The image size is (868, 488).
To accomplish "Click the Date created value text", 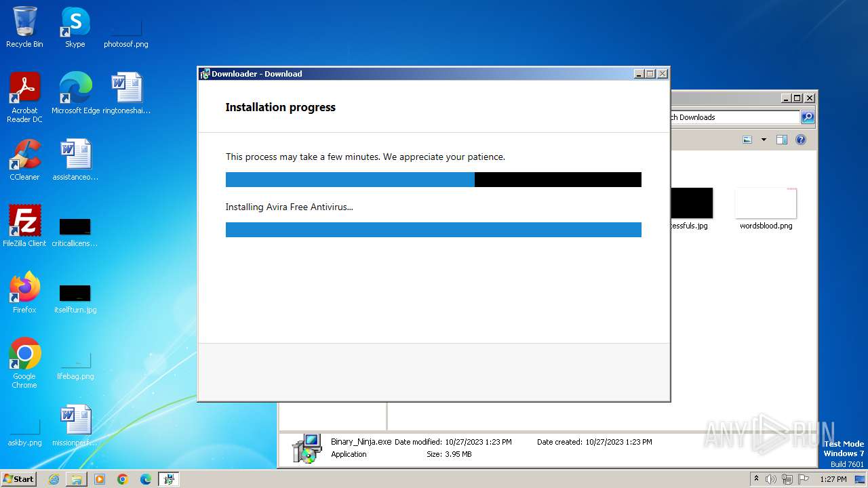I will tap(618, 441).
